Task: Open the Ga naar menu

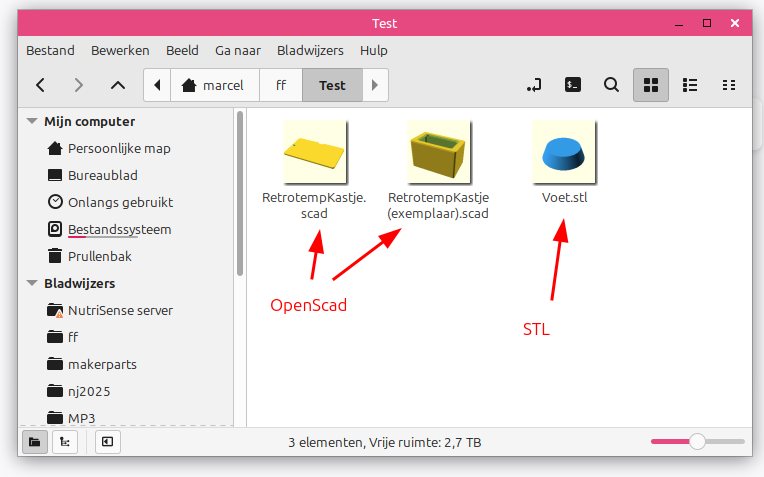Action: point(237,50)
